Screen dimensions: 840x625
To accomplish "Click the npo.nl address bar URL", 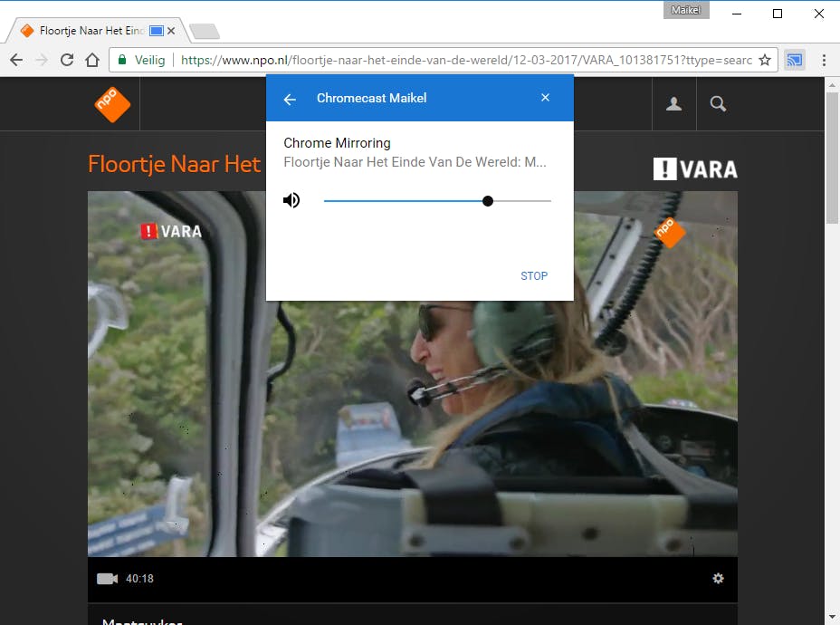I will pos(466,60).
